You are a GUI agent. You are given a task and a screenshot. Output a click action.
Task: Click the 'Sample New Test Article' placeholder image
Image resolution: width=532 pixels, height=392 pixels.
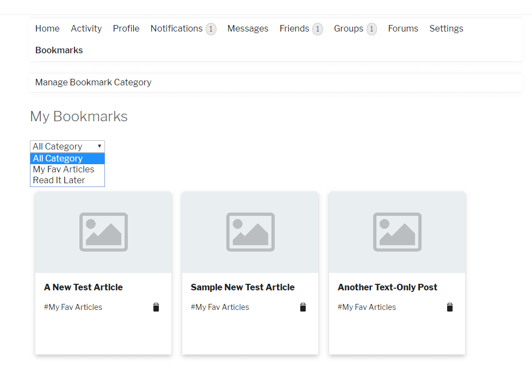click(250, 232)
